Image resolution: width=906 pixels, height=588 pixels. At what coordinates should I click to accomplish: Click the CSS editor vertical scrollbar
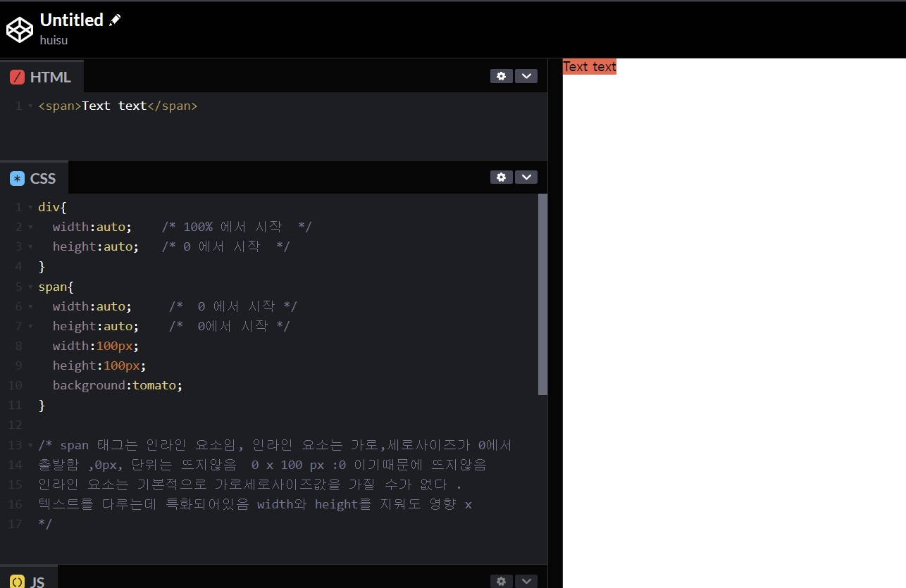[542, 294]
